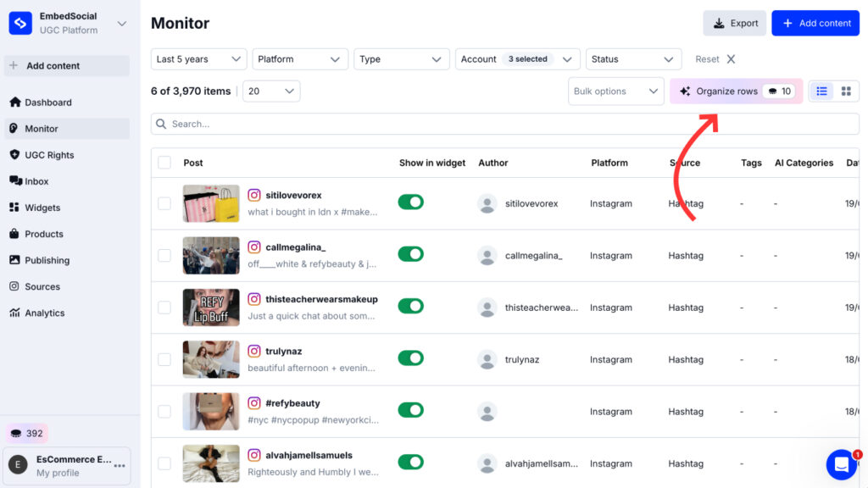Open the 20 items-per-page dropdown

[x=271, y=91]
